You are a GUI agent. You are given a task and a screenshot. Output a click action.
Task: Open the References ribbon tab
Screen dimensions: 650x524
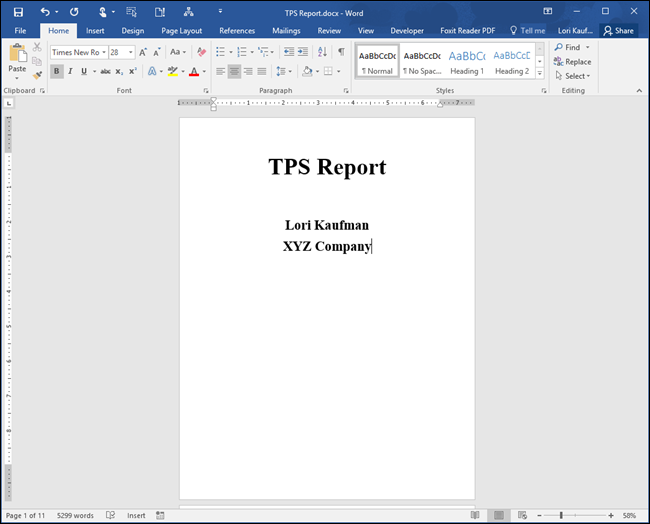click(x=237, y=31)
